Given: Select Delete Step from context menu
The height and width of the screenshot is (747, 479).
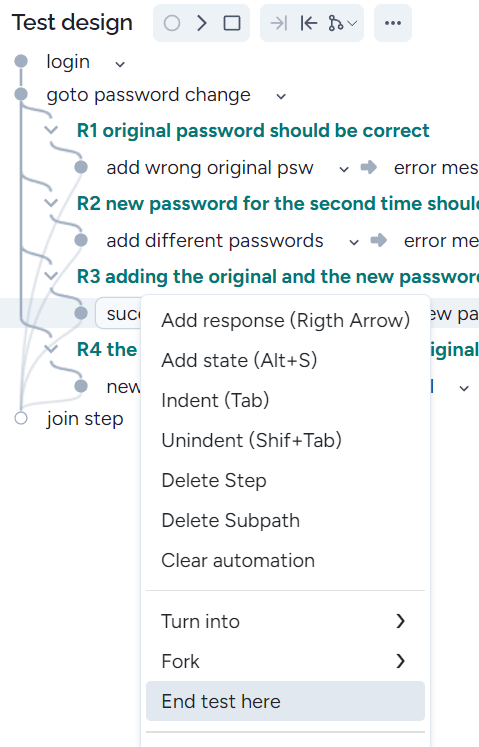Looking at the screenshot, I should pos(285,480).
